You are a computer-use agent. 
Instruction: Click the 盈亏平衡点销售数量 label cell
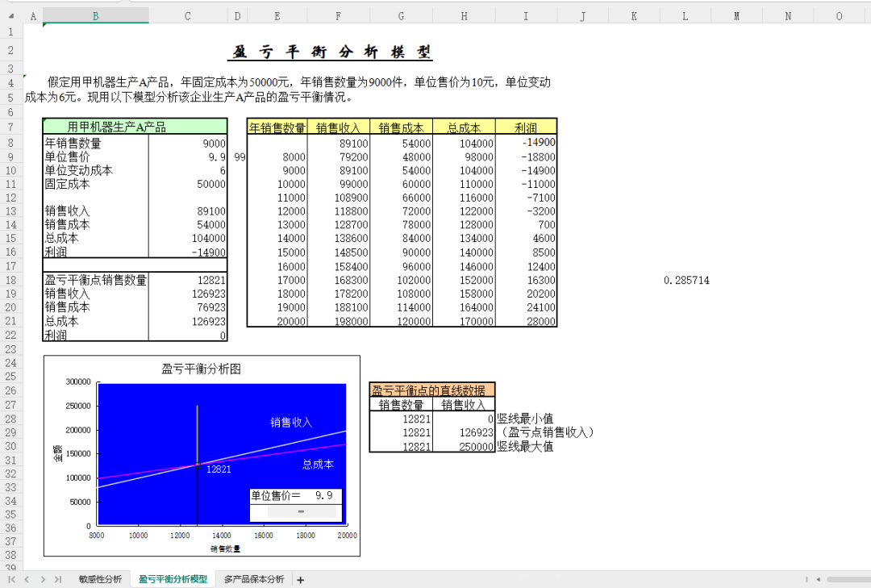pyautogui.click(x=95, y=280)
